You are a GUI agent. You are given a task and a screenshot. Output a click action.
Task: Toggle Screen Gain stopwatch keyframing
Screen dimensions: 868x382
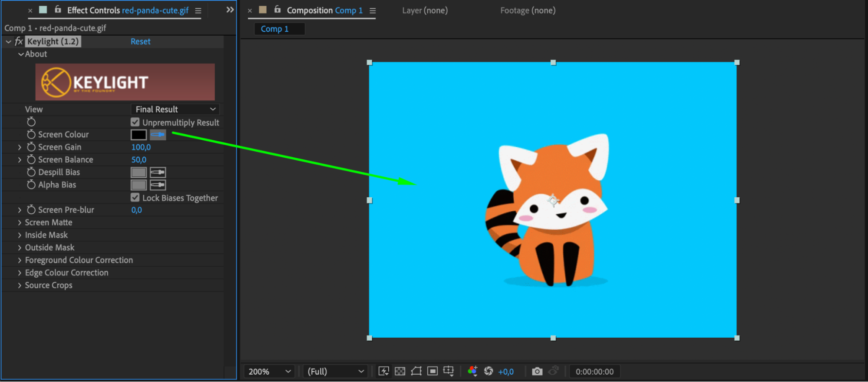31,147
